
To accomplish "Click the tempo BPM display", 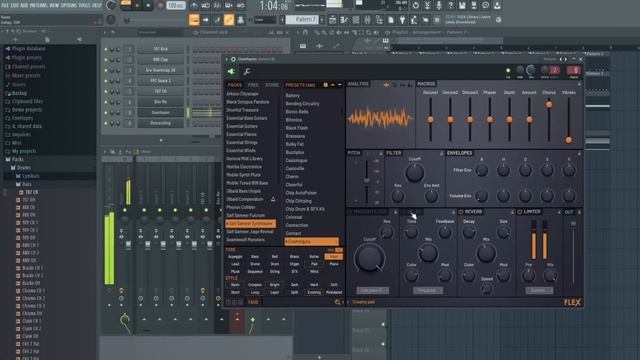I will [x=176, y=6].
